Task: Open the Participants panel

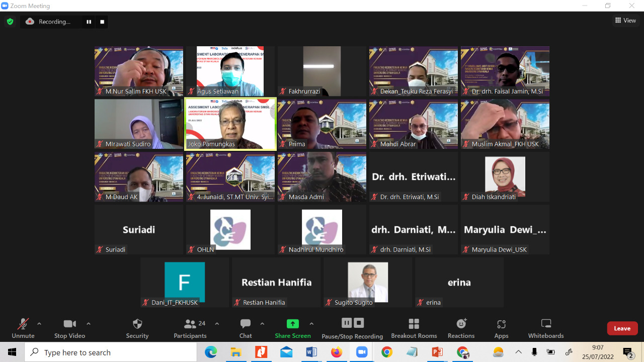Action: (190, 328)
